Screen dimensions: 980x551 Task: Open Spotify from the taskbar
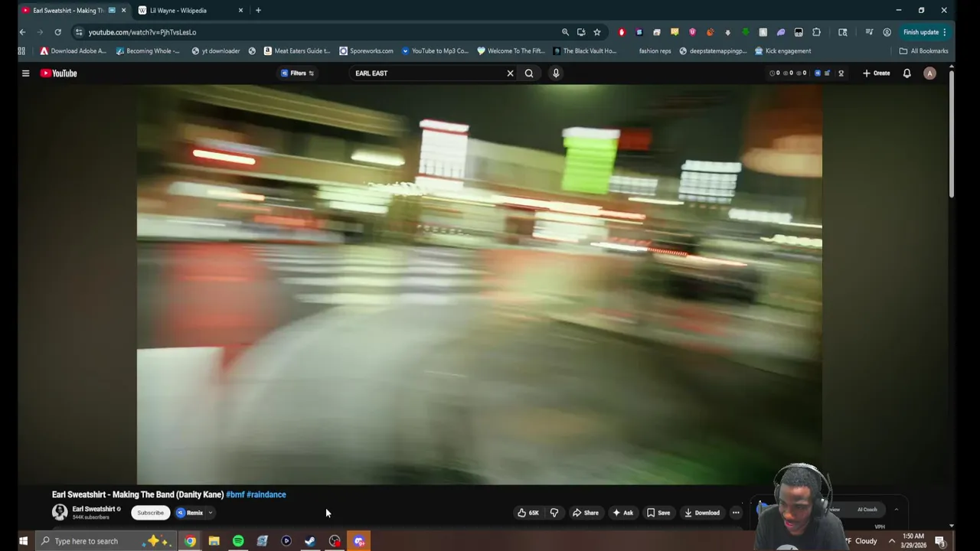coord(238,541)
